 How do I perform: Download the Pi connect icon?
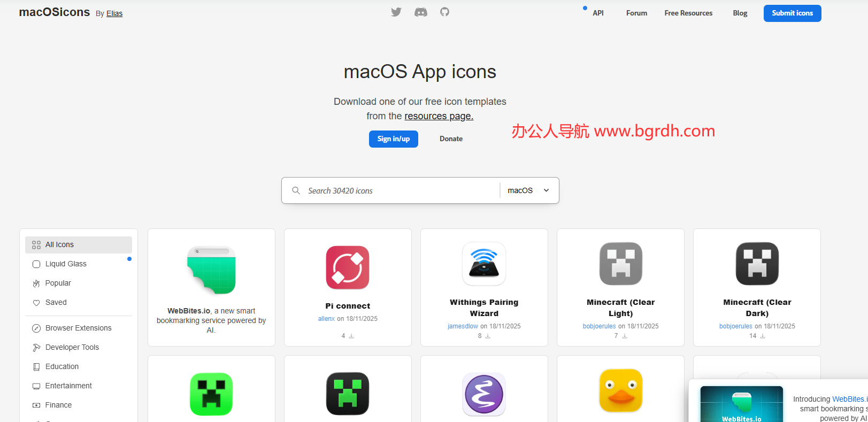click(351, 336)
